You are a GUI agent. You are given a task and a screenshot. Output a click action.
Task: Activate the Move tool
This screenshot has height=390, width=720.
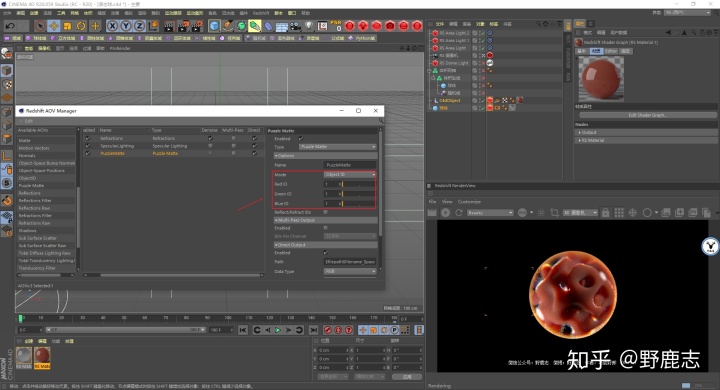point(54,26)
